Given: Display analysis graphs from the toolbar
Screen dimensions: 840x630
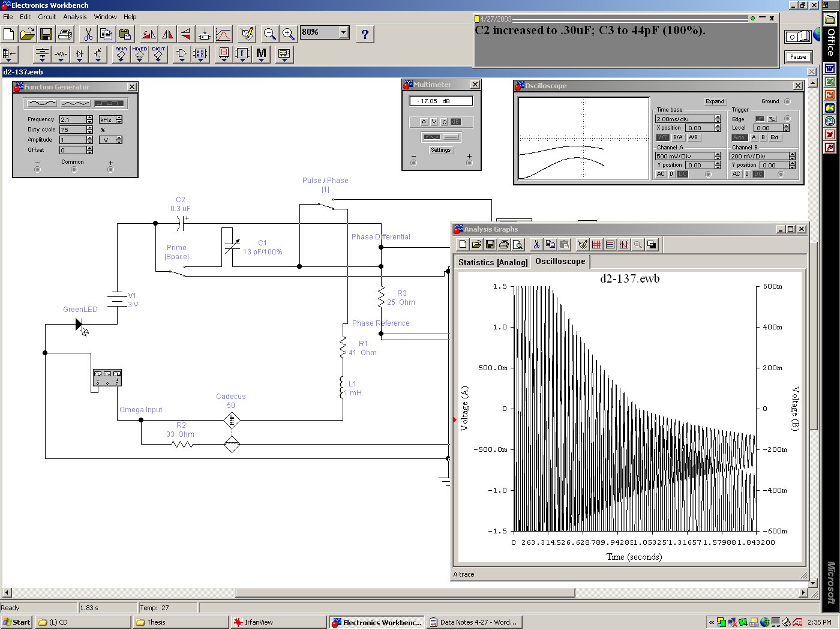Looking at the screenshot, I should (x=223, y=34).
